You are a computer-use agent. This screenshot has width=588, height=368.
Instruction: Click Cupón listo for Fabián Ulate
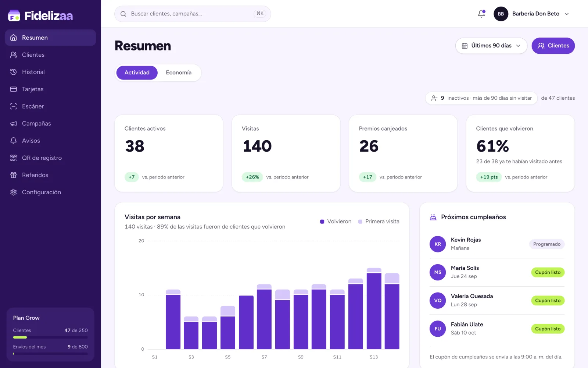coord(548,329)
